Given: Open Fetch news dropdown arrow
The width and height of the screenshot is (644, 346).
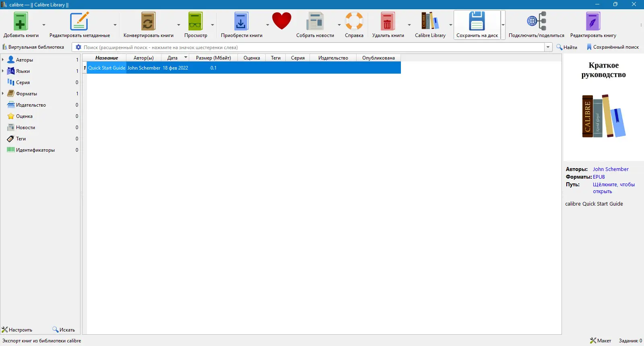Looking at the screenshot, I should (x=339, y=25).
